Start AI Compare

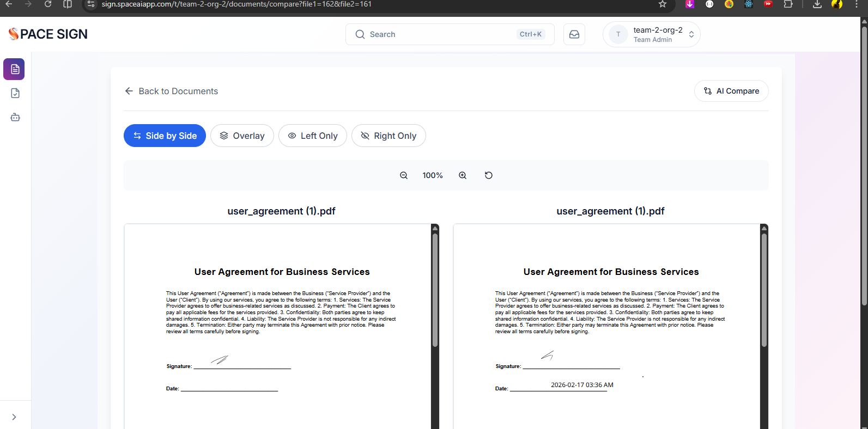731,91
